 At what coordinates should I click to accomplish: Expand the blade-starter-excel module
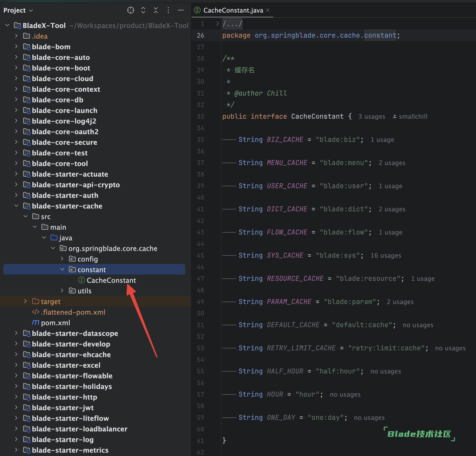[x=16, y=365]
